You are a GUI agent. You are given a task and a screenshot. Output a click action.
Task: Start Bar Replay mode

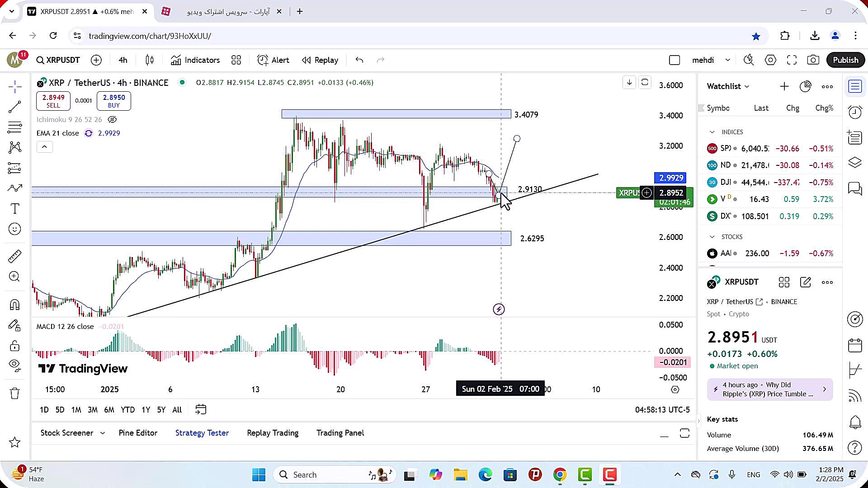coord(320,60)
